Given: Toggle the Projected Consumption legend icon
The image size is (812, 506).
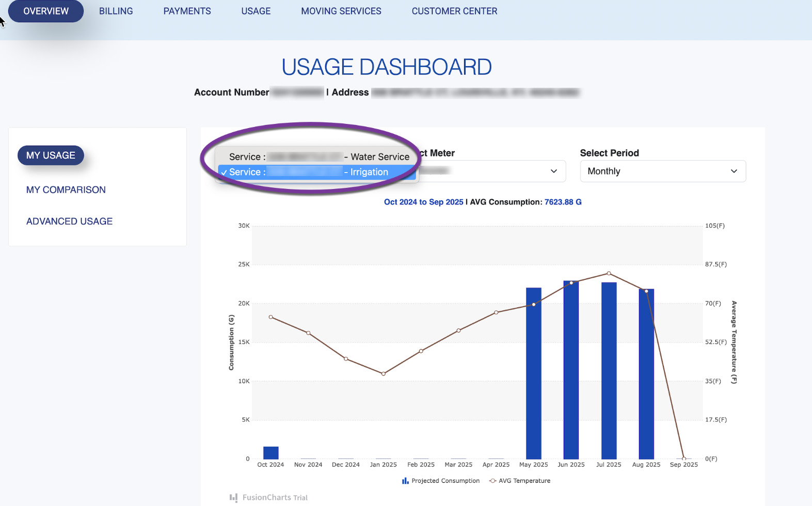Looking at the screenshot, I should 405,481.
